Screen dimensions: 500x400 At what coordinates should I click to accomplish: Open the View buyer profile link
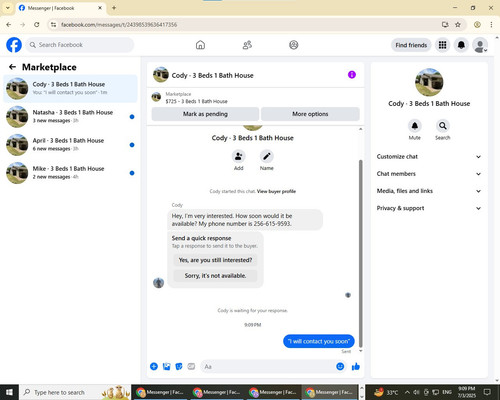[276, 191]
